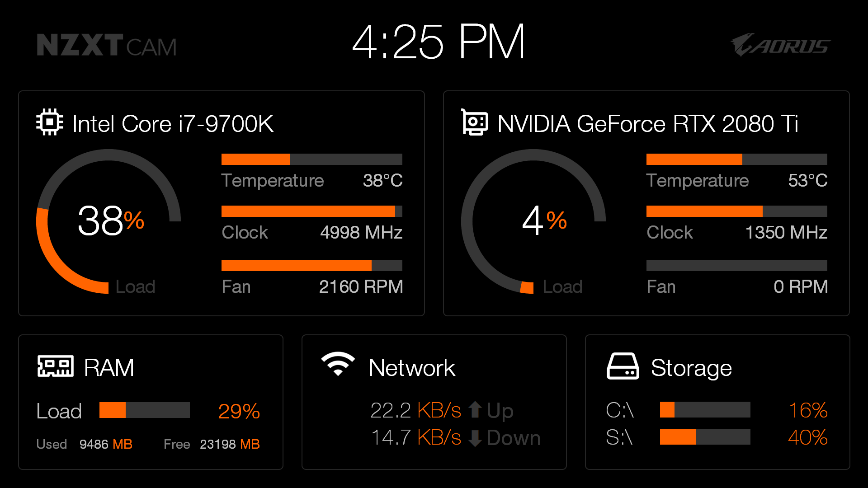Click the CPU clock progress bar

click(x=312, y=211)
